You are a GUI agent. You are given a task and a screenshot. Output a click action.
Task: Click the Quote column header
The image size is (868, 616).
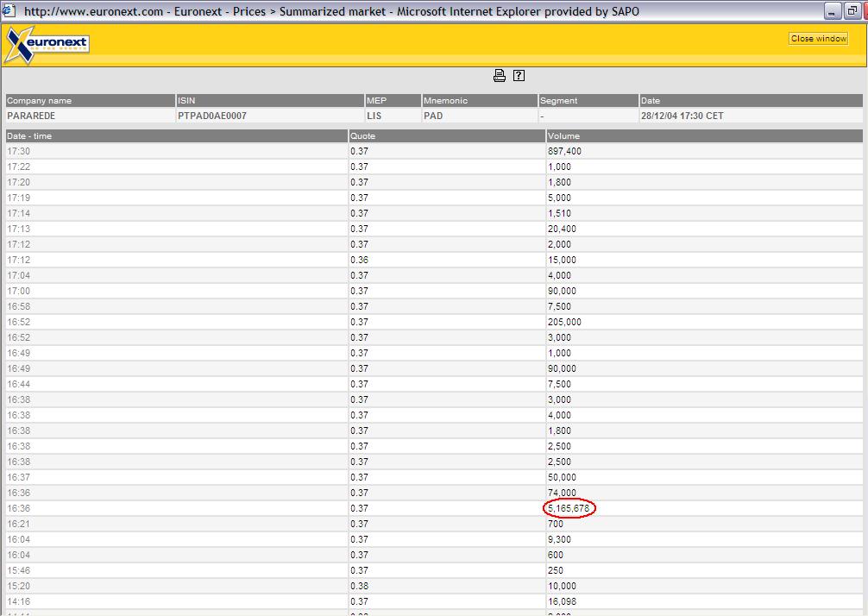click(362, 136)
